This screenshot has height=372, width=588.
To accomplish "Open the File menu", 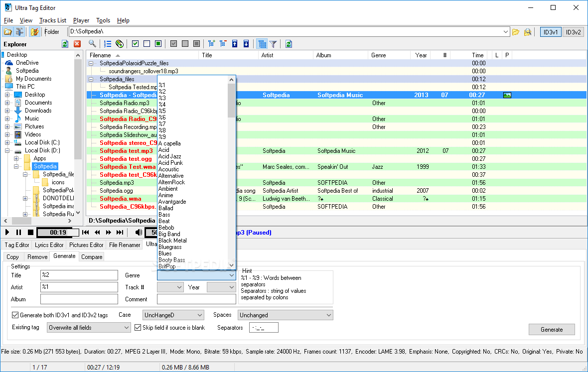I will pyautogui.click(x=8, y=20).
